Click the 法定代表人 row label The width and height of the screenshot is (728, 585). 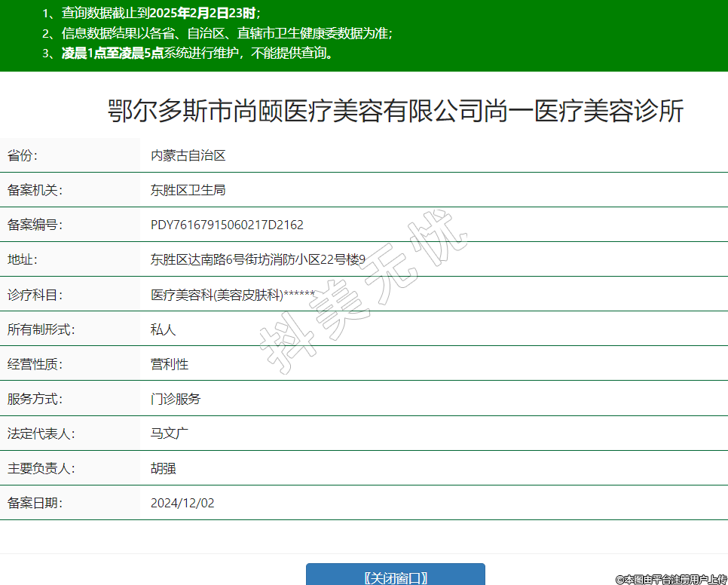point(41,433)
